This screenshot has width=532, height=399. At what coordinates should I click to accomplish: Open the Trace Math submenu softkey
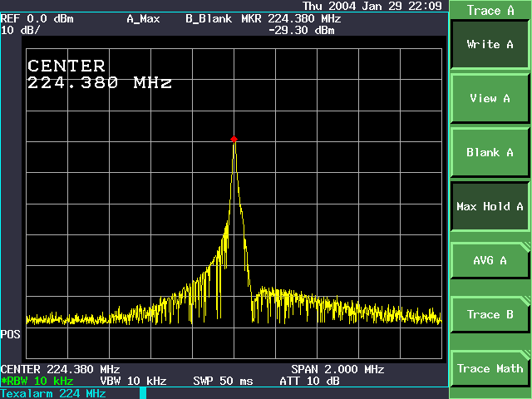pyautogui.click(x=490, y=368)
